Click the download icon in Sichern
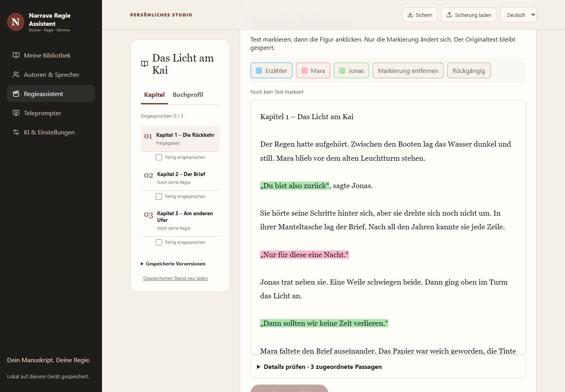 coord(410,15)
